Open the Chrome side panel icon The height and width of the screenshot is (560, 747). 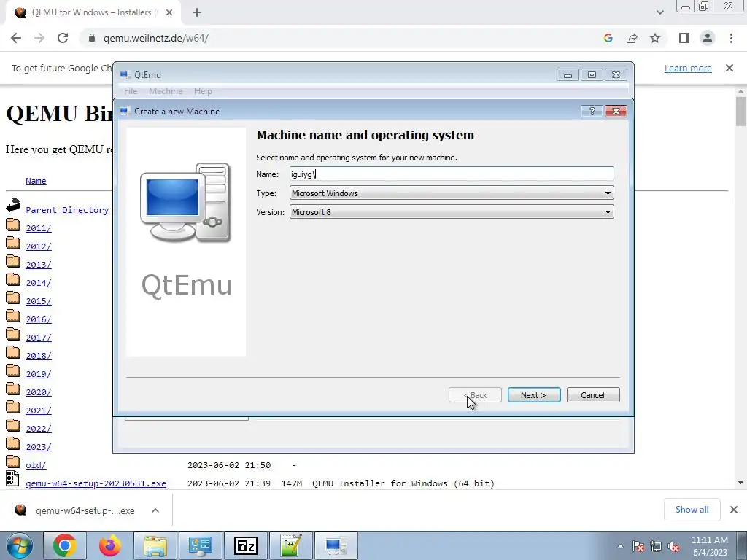684,38
